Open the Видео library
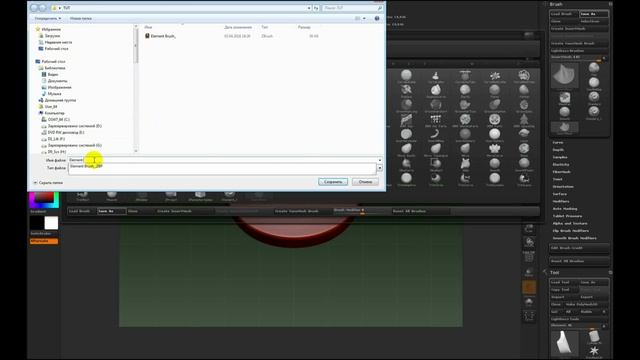The height and width of the screenshot is (360, 640). click(53, 74)
